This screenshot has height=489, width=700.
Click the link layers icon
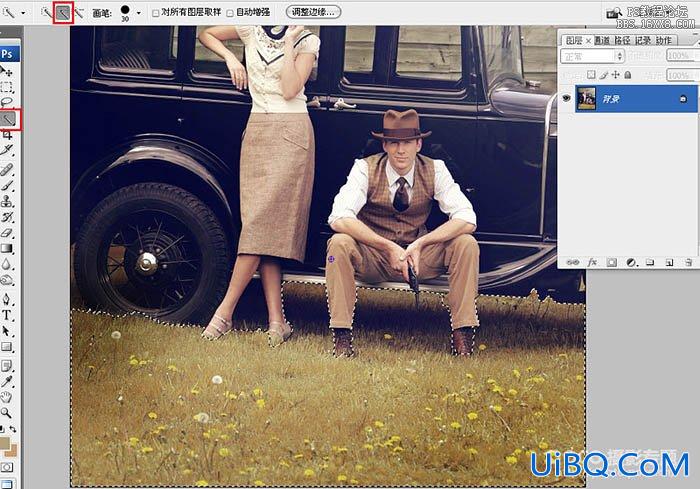(572, 262)
